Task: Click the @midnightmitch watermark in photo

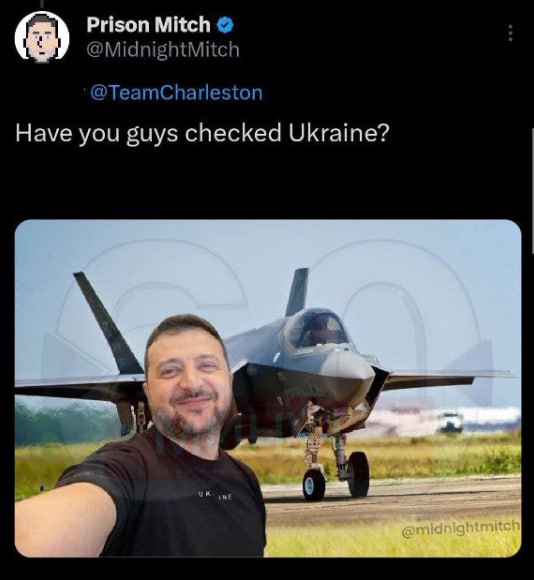Action: click(460, 529)
